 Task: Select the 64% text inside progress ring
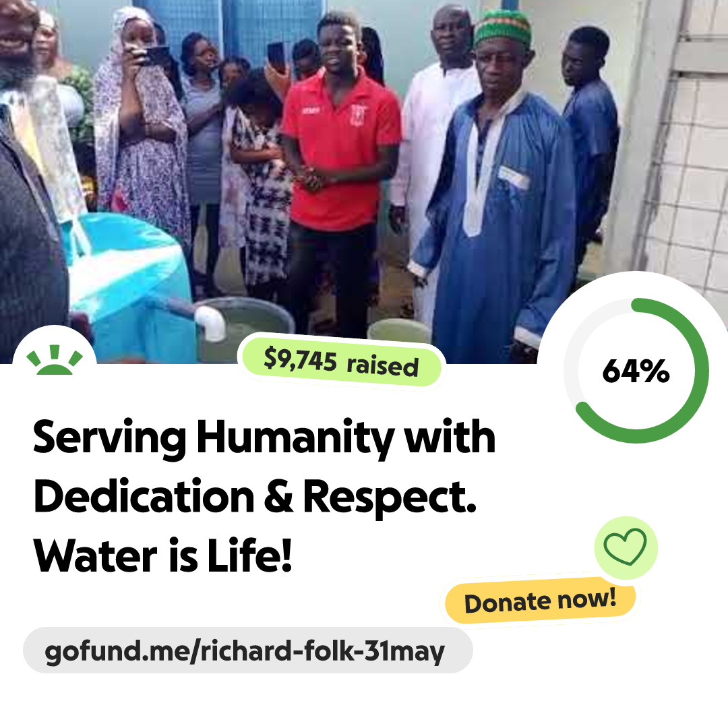click(x=636, y=371)
